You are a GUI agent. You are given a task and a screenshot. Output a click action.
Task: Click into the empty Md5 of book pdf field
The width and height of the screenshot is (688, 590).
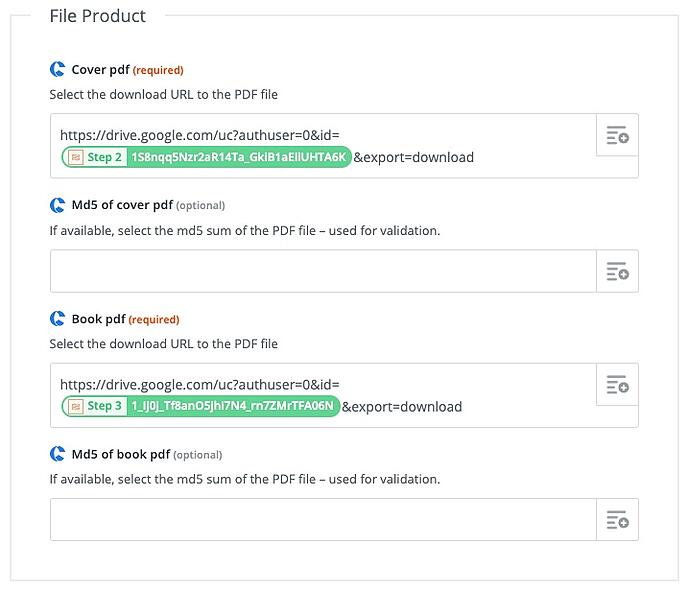coord(323,519)
